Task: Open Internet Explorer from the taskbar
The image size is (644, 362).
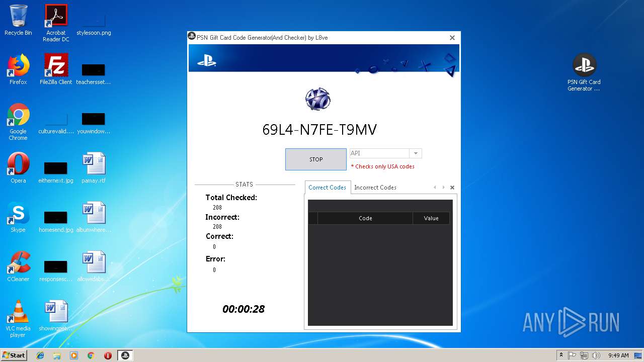Action: click(40, 355)
